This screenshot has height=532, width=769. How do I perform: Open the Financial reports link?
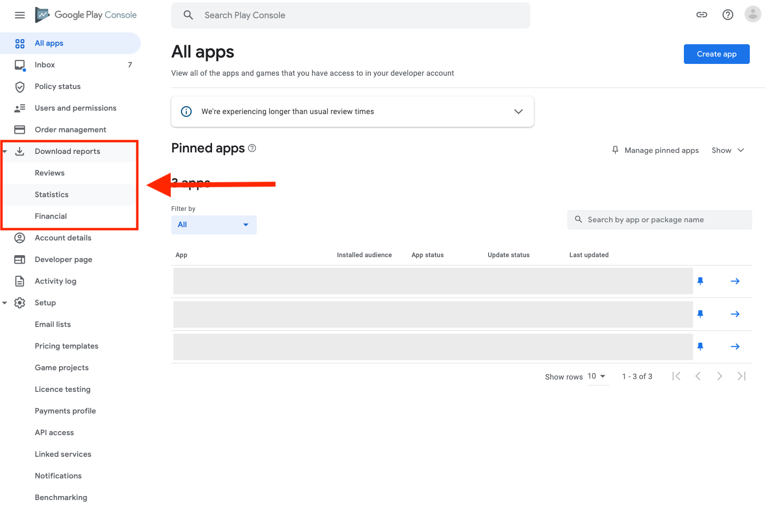tap(51, 216)
